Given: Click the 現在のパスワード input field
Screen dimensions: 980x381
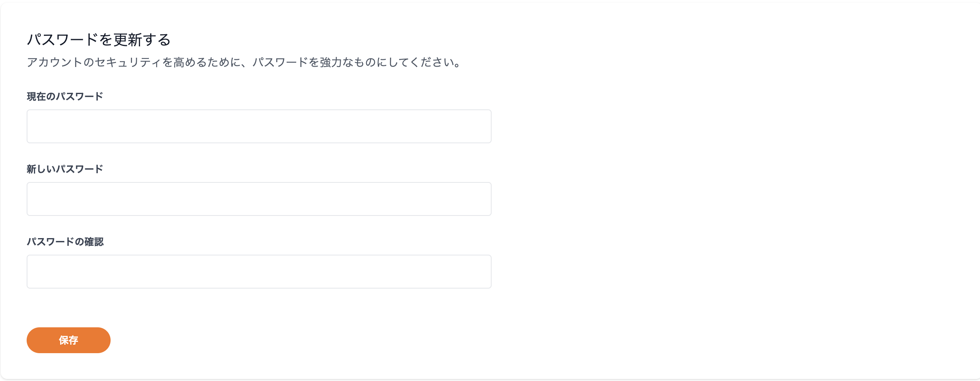Looking at the screenshot, I should pos(259,126).
